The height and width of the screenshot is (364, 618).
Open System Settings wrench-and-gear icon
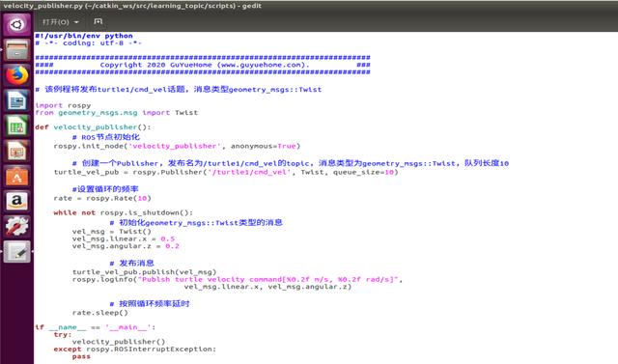16,227
